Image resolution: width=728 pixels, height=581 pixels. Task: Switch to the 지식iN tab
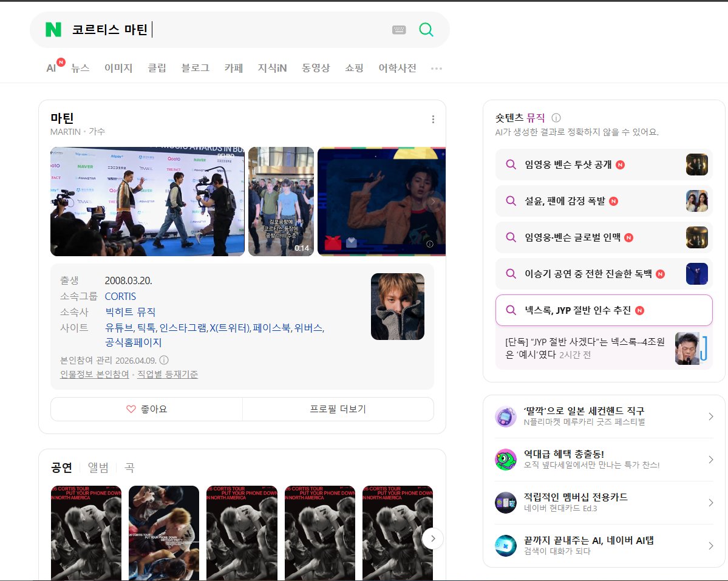pos(273,68)
